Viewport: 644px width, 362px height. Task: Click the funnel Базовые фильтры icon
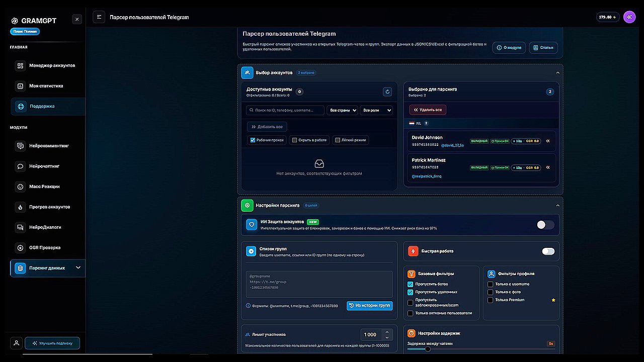[411, 274]
